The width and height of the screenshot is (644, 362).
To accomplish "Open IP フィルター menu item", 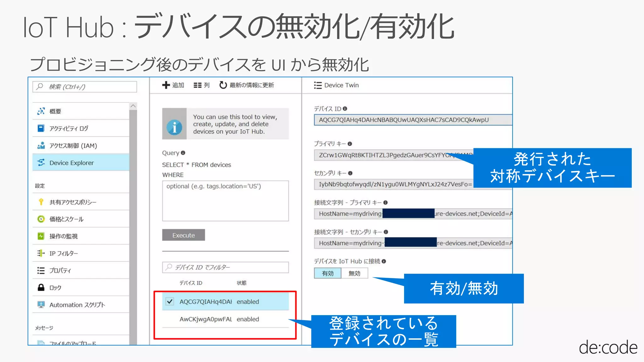I will [64, 253].
